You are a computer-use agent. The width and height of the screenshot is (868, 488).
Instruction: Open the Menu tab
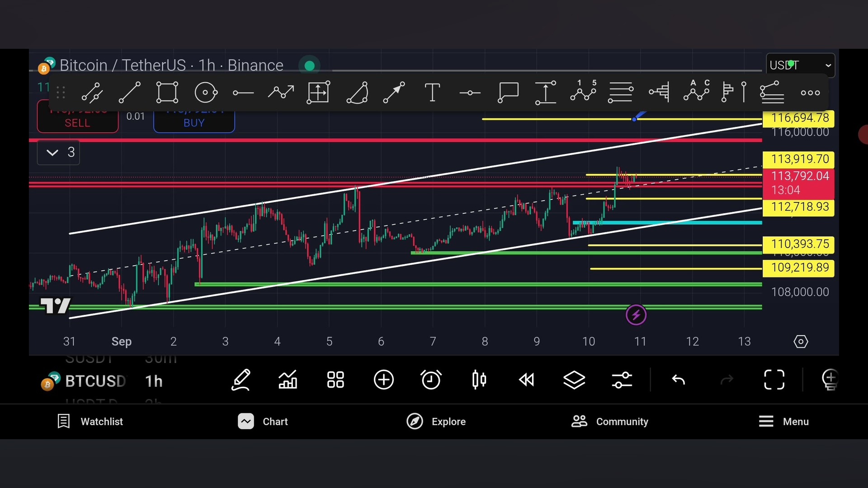pos(783,422)
